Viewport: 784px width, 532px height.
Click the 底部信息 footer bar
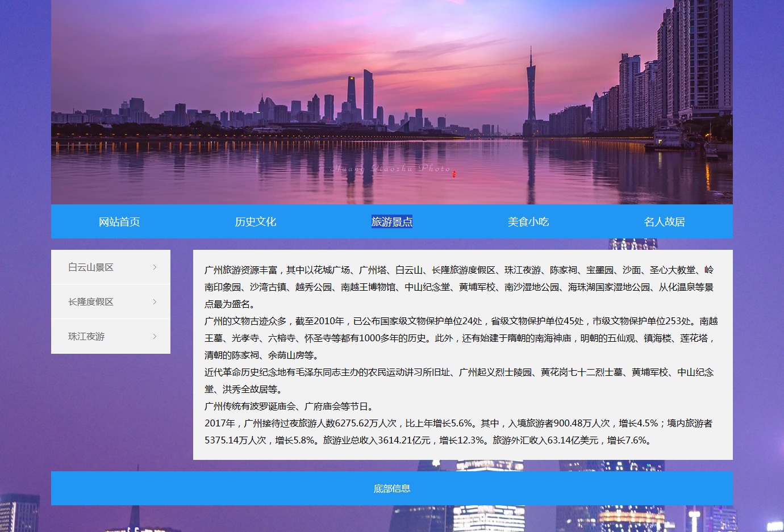(x=392, y=488)
